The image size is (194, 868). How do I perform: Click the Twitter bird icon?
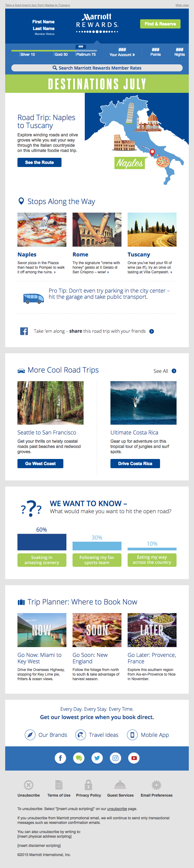click(97, 758)
